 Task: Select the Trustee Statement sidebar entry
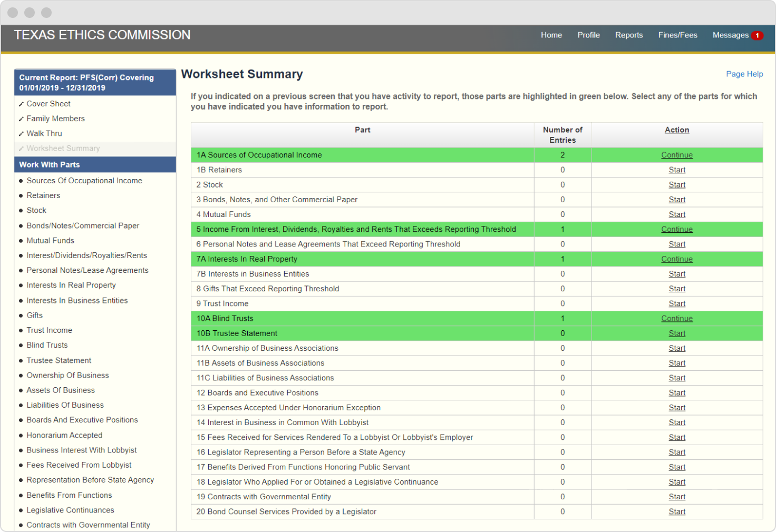[59, 360]
